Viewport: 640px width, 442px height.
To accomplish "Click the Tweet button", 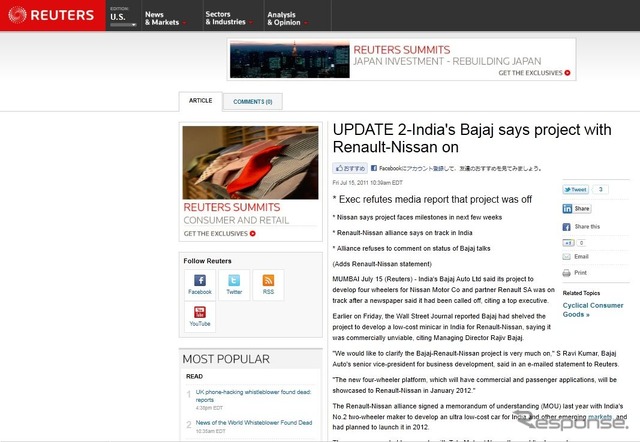I will coord(576,189).
